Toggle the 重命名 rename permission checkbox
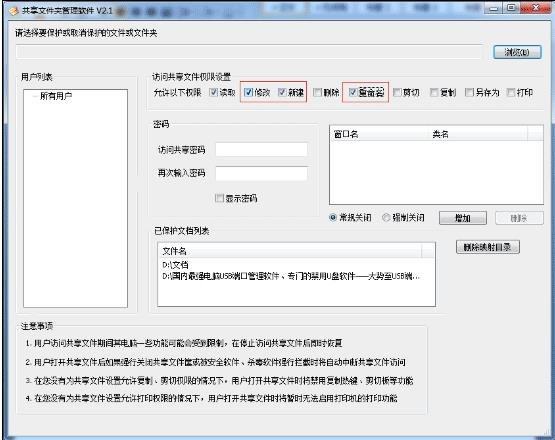This screenshot has height=440, width=555. tap(353, 92)
